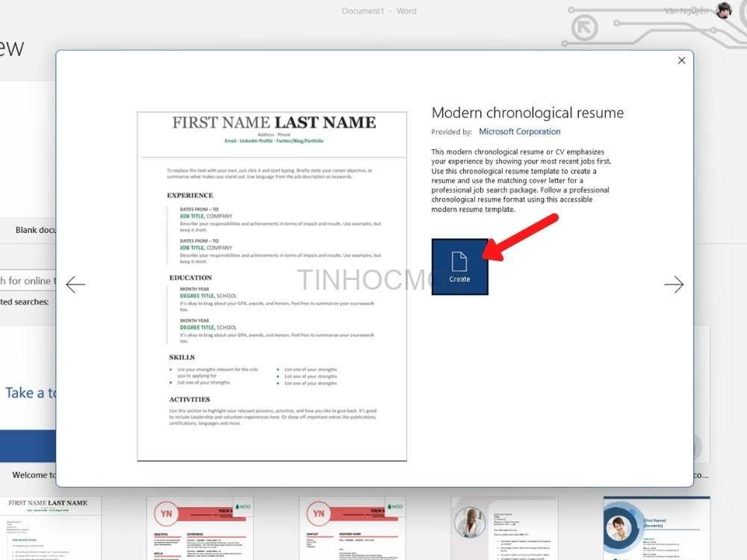Click the resume preview page image
The height and width of the screenshot is (560, 747).
click(x=272, y=286)
